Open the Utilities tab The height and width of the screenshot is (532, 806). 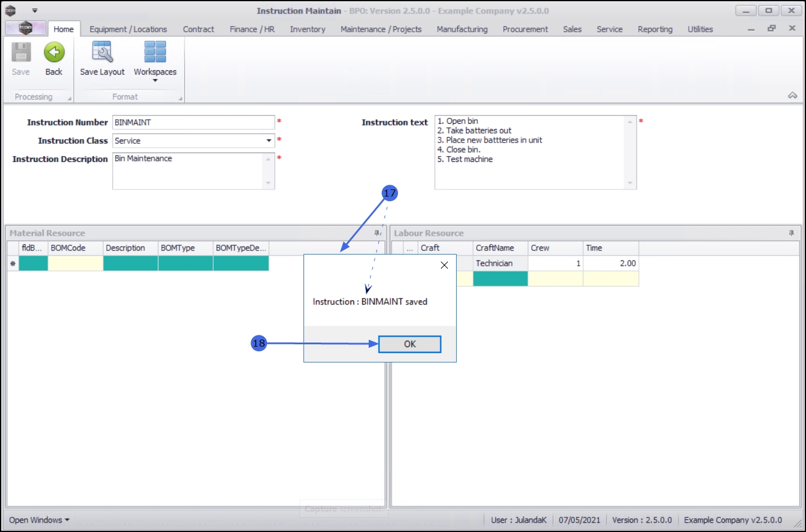pyautogui.click(x=700, y=29)
